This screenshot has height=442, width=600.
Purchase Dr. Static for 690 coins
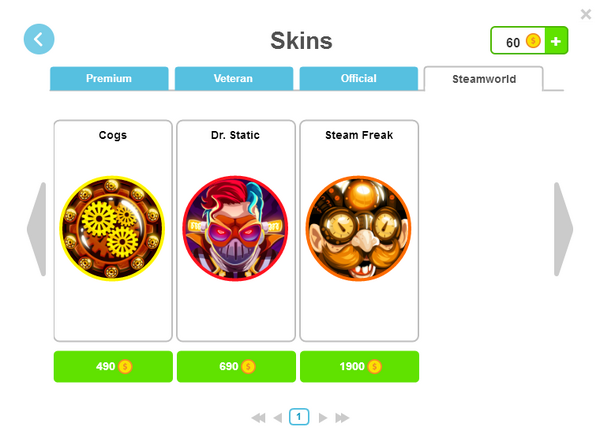click(x=236, y=366)
